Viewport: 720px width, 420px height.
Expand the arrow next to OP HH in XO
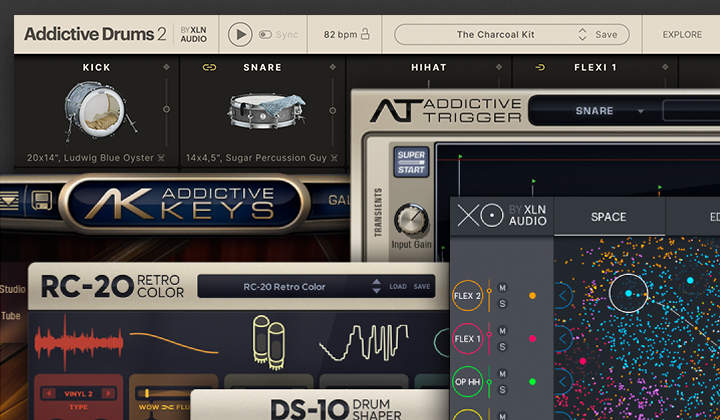[563, 382]
